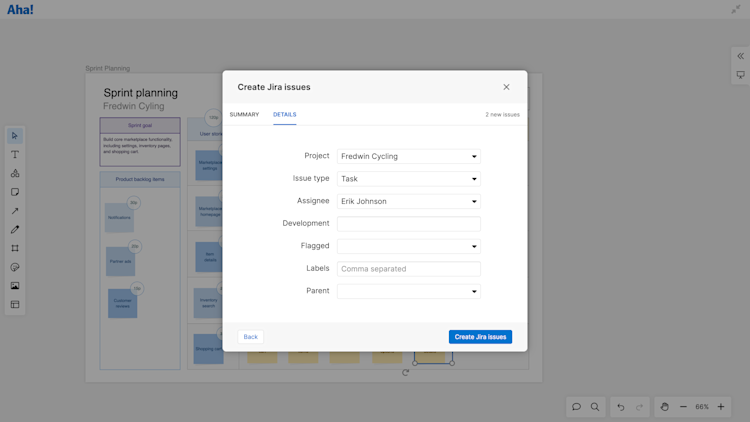Image resolution: width=750 pixels, height=422 pixels.
Task: Click the Redo arrow
Action: click(x=639, y=407)
